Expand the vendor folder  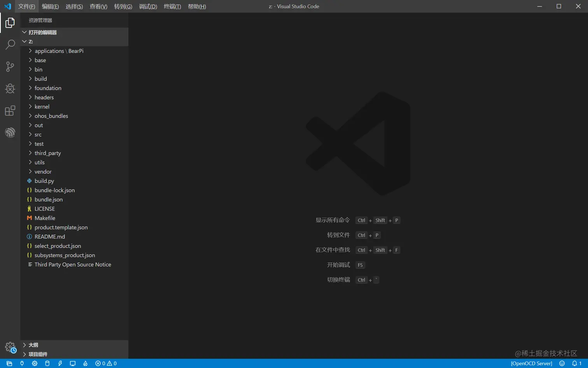pyautogui.click(x=74, y=172)
